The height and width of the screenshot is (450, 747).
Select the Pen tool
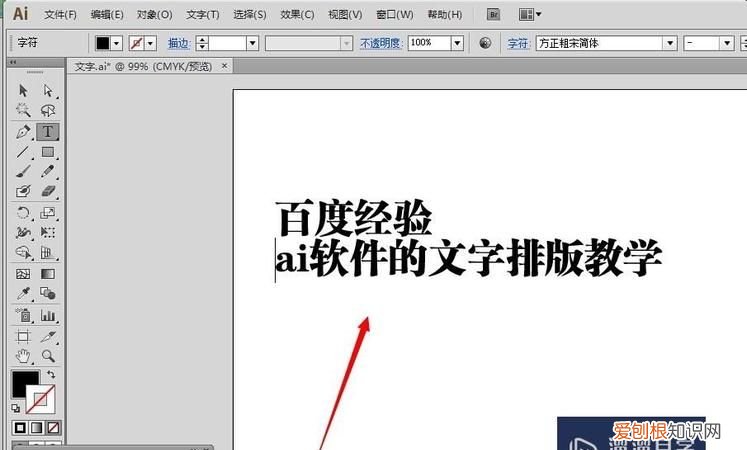(23, 131)
